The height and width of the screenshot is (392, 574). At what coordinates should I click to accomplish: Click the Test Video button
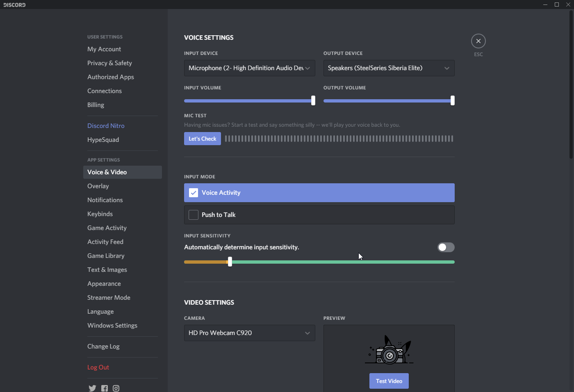pyautogui.click(x=389, y=381)
